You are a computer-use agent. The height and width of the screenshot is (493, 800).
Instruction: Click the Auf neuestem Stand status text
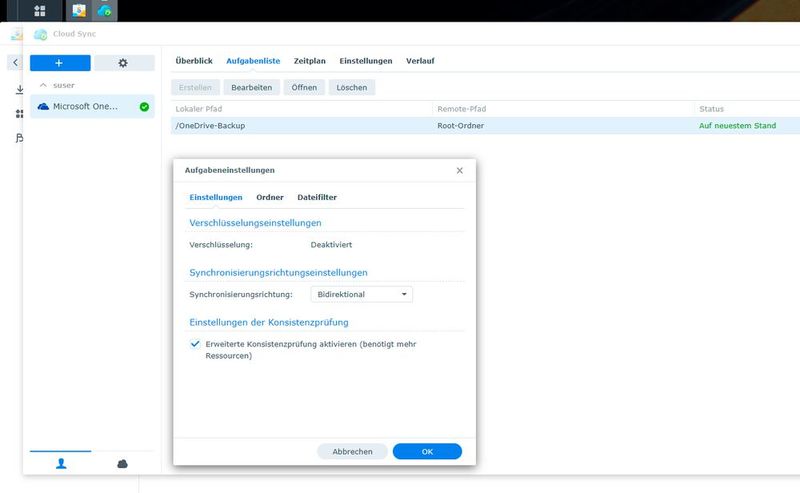pos(737,126)
